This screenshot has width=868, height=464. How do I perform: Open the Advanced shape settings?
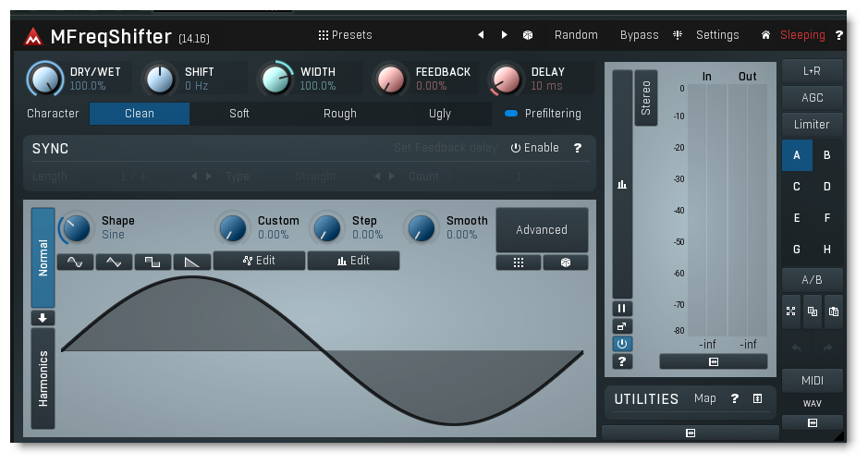tap(542, 230)
